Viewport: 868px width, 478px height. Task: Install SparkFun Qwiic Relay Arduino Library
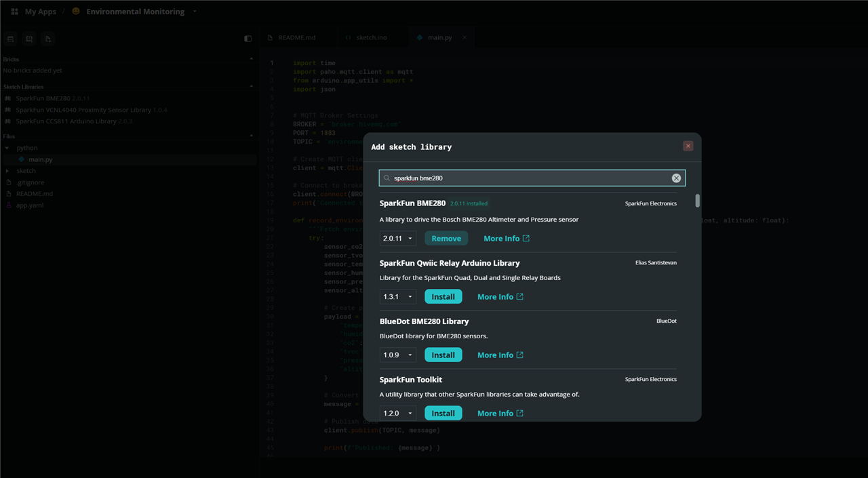tap(443, 297)
